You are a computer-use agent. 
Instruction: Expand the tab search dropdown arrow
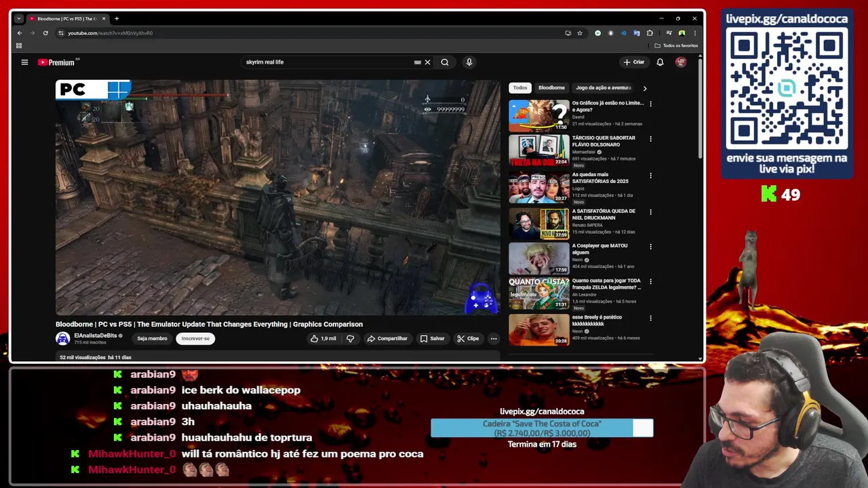[x=18, y=18]
